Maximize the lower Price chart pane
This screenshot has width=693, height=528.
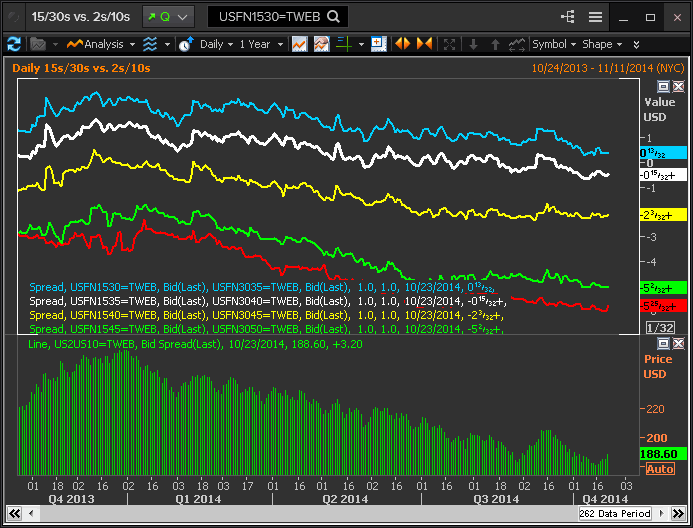point(663,343)
